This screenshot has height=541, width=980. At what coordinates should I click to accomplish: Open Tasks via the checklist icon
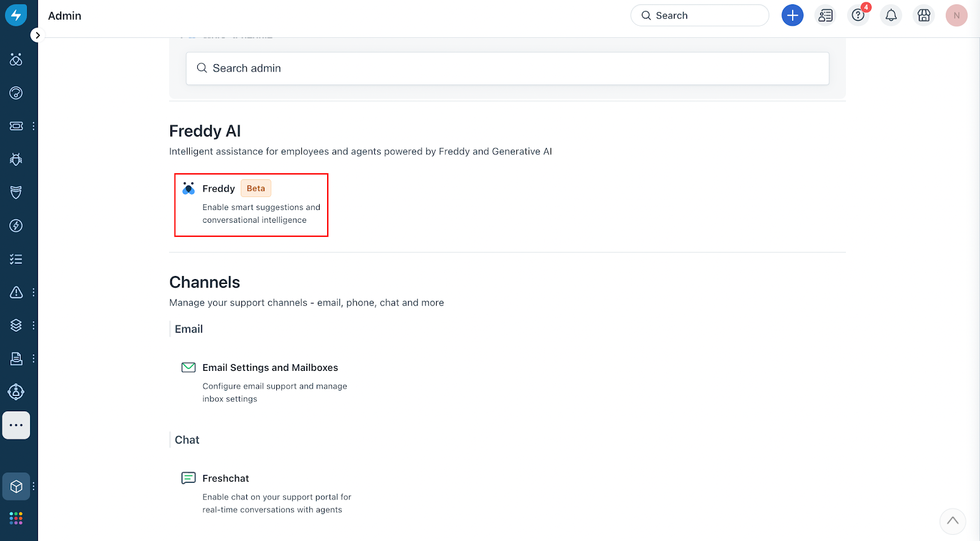click(x=16, y=259)
